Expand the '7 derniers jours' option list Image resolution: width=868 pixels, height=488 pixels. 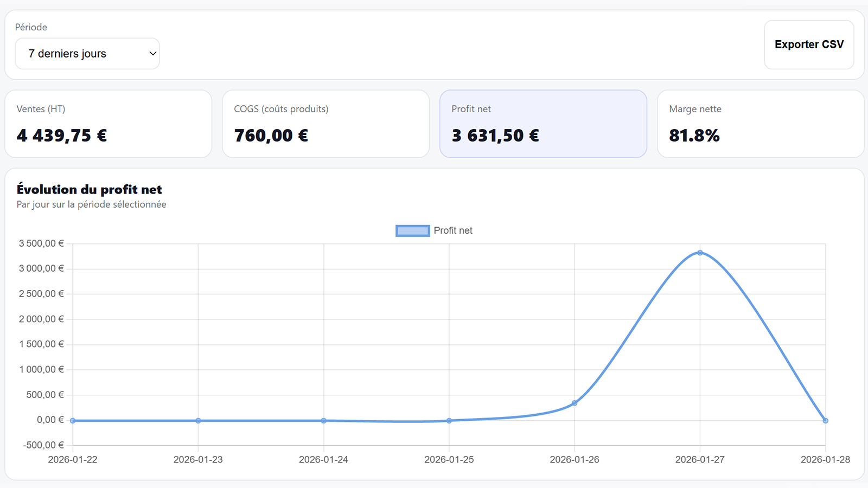coord(87,53)
